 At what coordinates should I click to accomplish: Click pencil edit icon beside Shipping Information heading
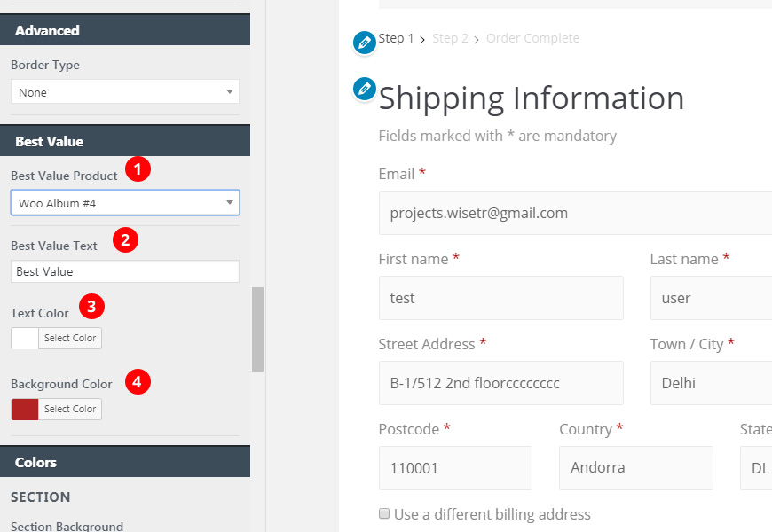[365, 89]
